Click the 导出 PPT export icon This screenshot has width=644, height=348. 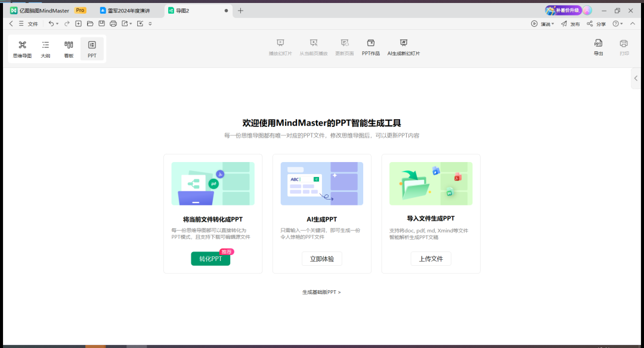point(598,47)
